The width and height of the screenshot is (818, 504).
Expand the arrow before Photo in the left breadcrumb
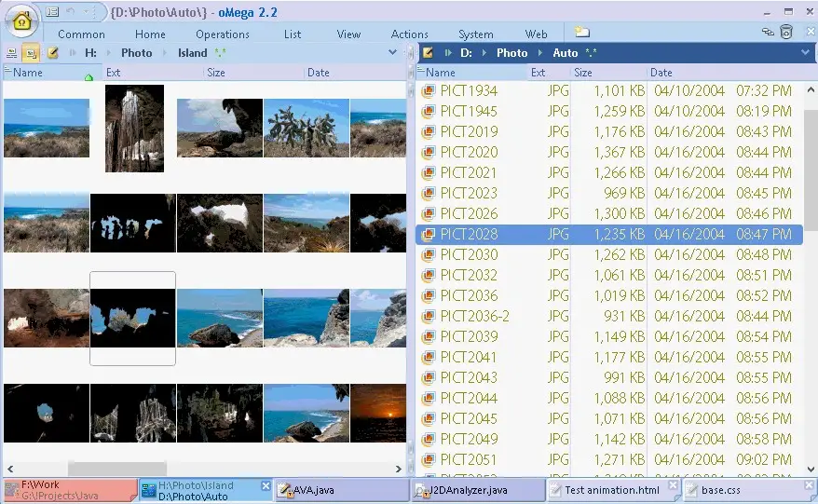[109, 53]
